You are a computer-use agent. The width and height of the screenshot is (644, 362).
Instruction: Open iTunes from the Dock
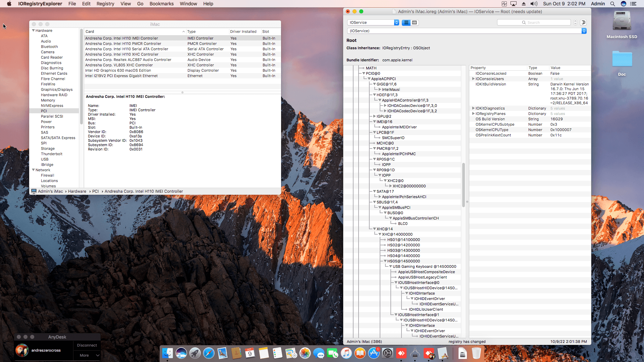[346, 353]
